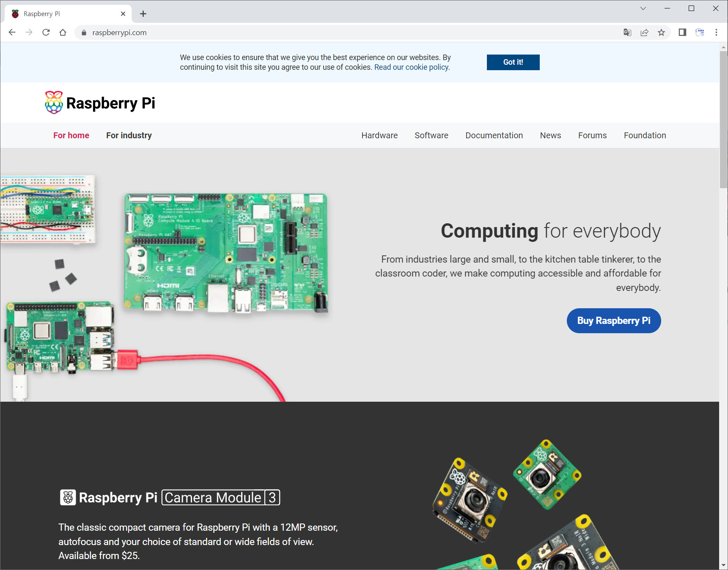Open Chrome three-dot menu
This screenshot has height=570, width=728.
[716, 33]
